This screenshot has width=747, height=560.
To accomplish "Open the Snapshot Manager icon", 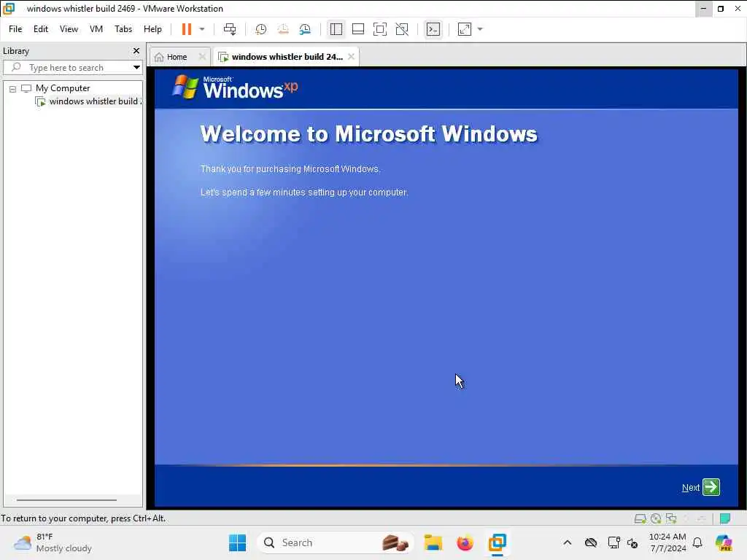I will (x=305, y=29).
